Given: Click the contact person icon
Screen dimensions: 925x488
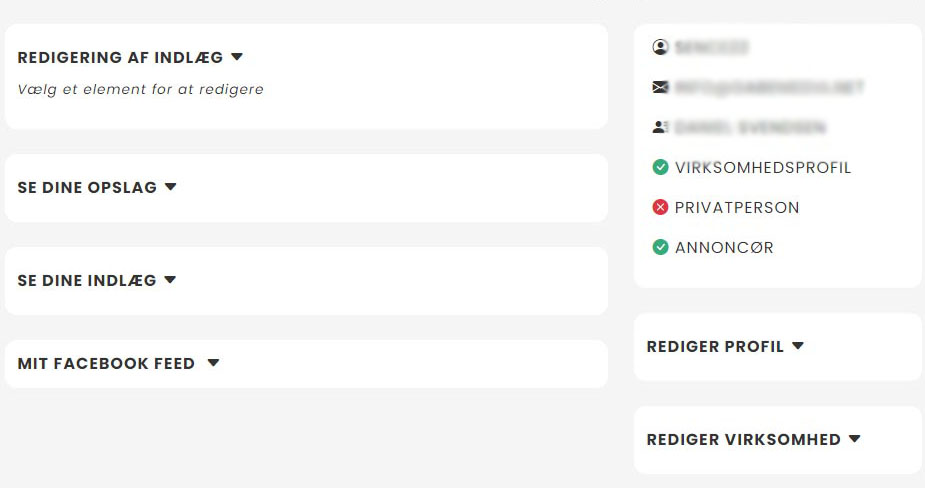Looking at the screenshot, I should pyautogui.click(x=660, y=127).
